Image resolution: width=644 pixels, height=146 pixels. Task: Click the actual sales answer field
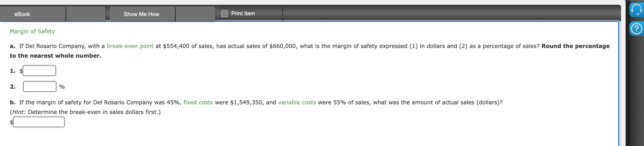click(39, 122)
